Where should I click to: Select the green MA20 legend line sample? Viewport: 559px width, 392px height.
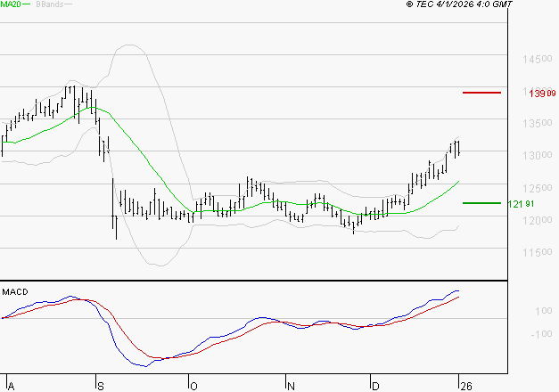pyautogui.click(x=27, y=4)
